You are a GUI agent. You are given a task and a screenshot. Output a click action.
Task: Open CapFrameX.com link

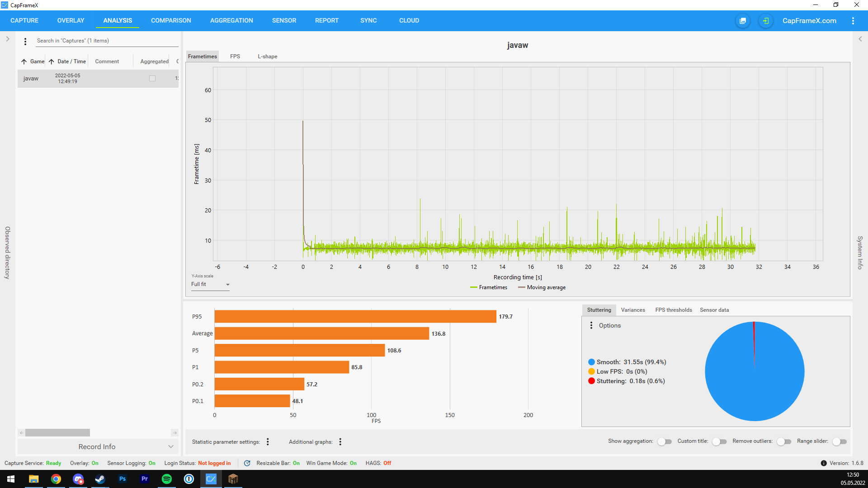(809, 21)
